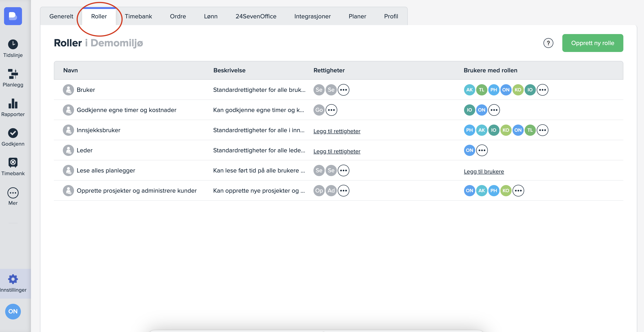
Task: Open the Godkjenn checkmark icon
Action: pyautogui.click(x=13, y=133)
